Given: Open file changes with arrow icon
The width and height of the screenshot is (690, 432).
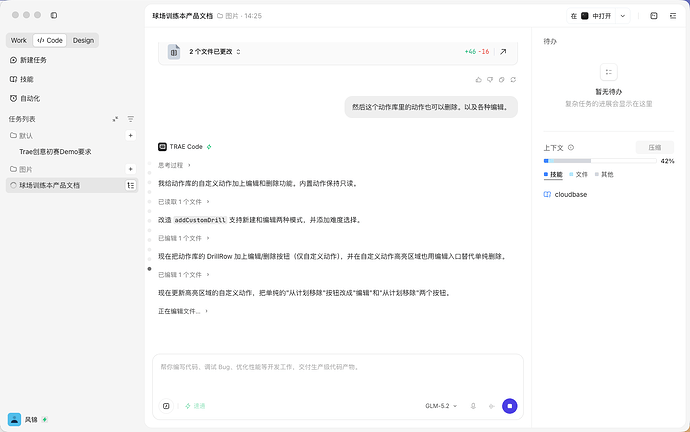Looking at the screenshot, I should (x=503, y=52).
